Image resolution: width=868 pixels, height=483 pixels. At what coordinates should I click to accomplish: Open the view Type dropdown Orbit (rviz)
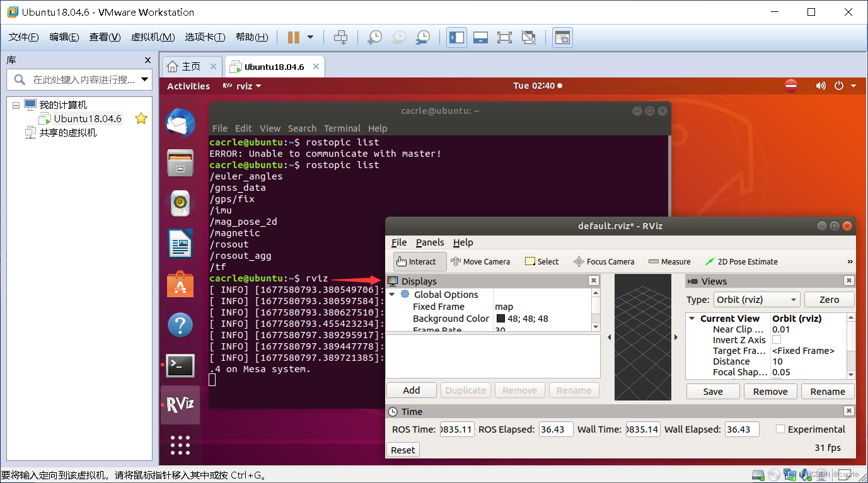[x=756, y=299]
